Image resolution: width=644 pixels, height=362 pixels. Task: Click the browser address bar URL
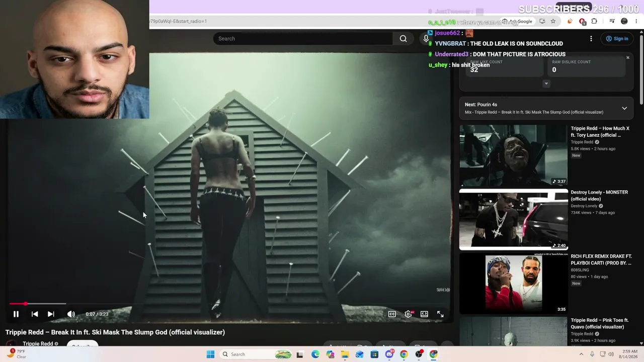[178, 21]
